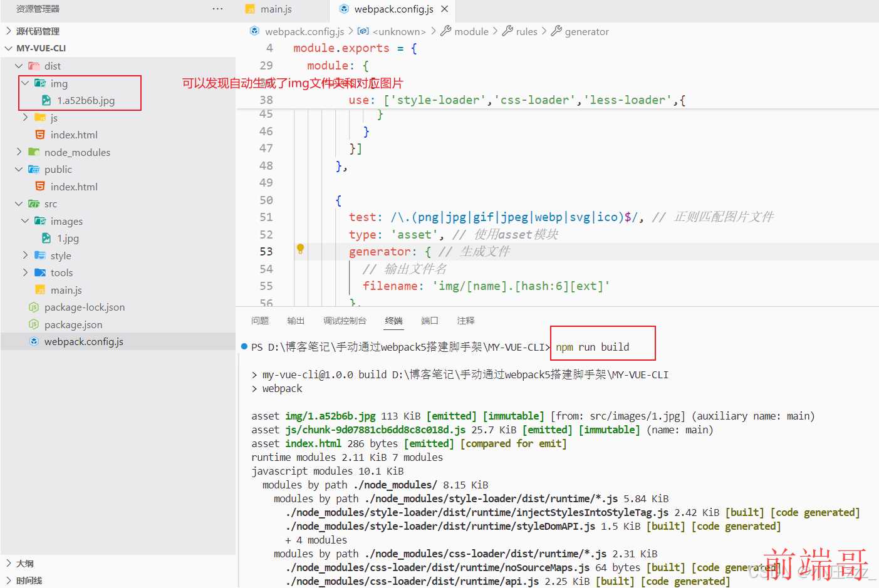Click the src folder icon

[34, 204]
